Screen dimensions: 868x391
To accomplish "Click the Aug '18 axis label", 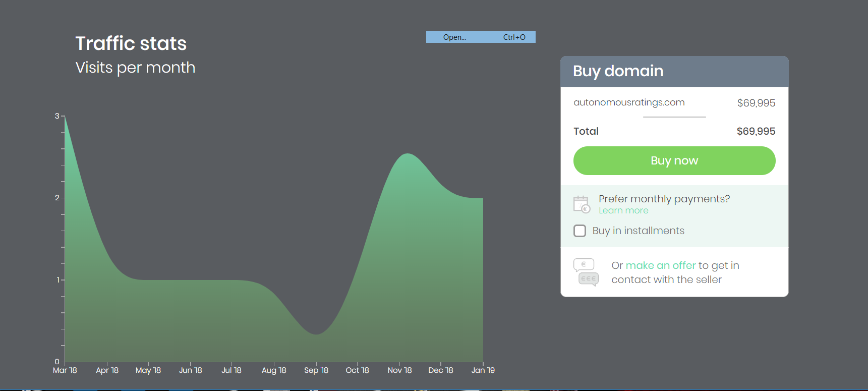I will click(x=274, y=370).
